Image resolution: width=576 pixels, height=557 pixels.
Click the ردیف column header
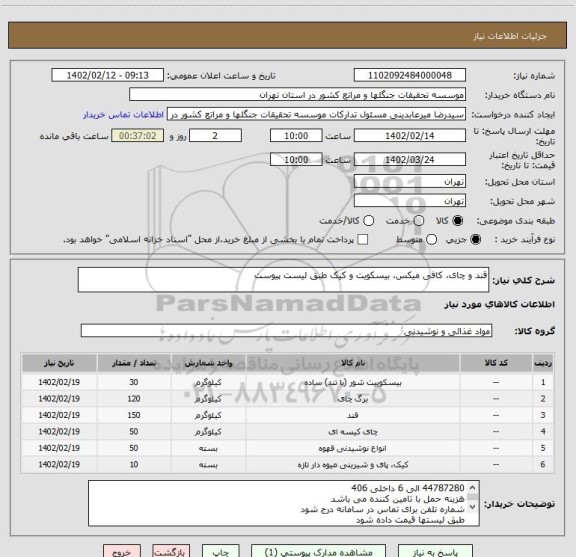pos(543,363)
